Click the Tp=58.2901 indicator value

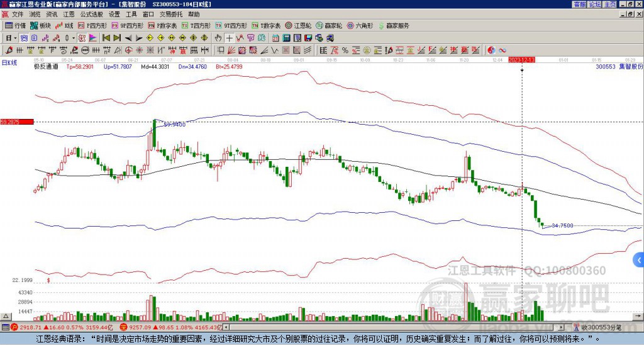tap(80, 66)
